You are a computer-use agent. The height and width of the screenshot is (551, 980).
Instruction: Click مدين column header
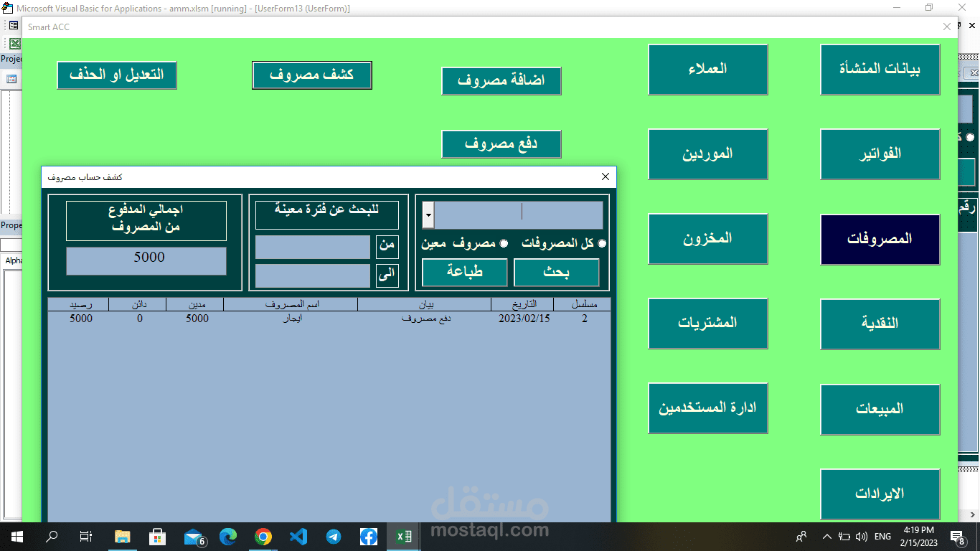point(195,304)
